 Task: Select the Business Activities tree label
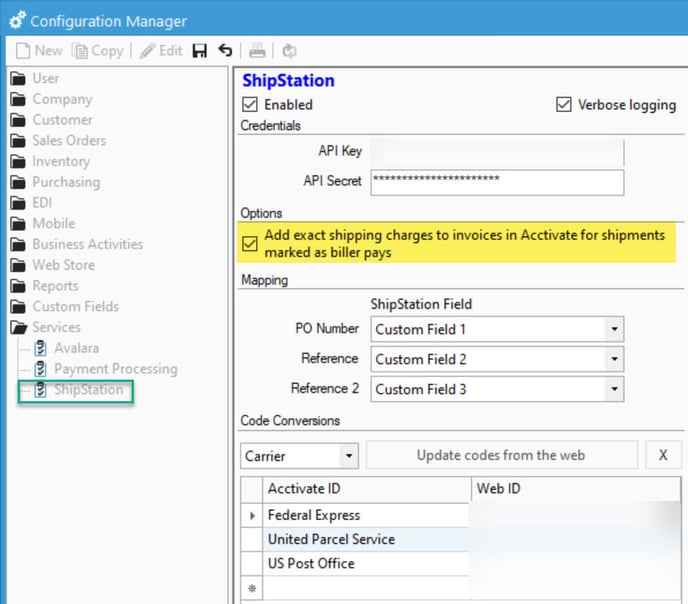coord(88,244)
